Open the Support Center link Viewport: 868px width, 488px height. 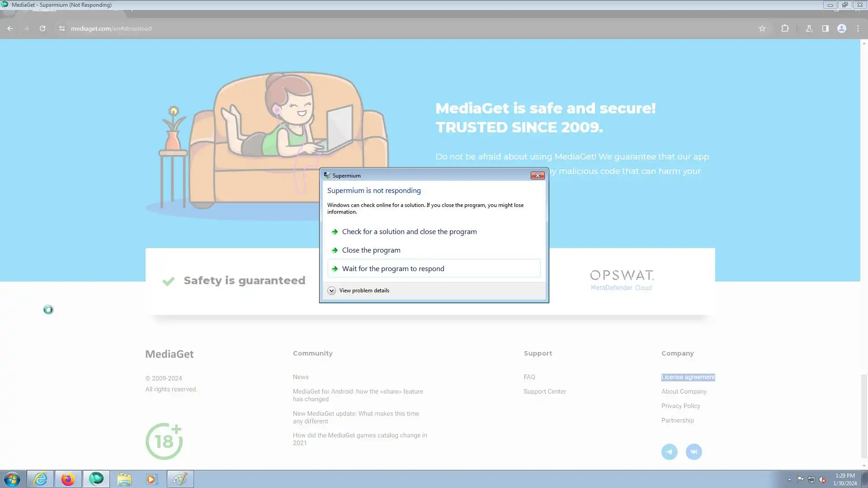(545, 392)
